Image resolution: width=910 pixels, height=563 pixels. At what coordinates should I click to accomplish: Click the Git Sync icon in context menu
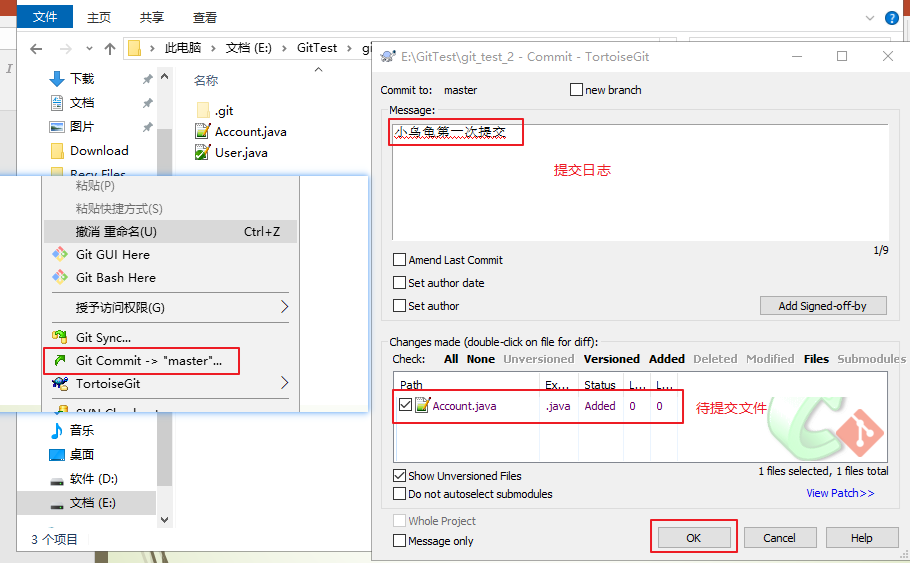60,337
